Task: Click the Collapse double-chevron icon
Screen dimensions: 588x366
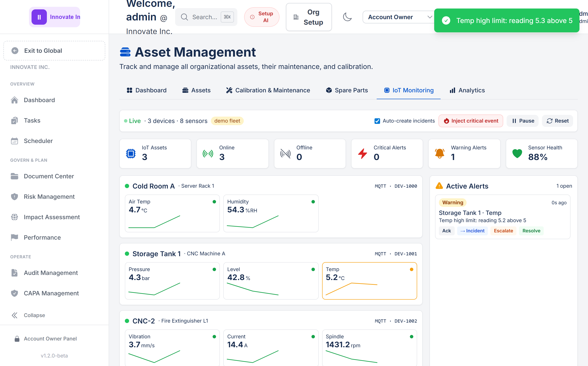Action: 14,315
